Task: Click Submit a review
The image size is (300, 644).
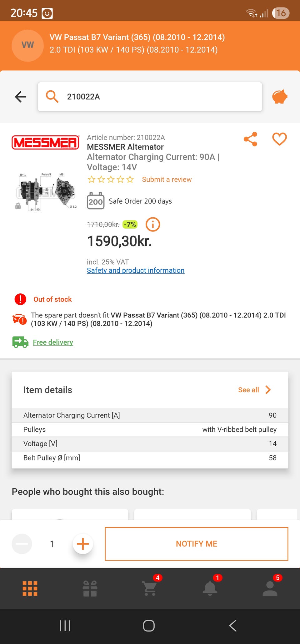Action: coord(167,180)
